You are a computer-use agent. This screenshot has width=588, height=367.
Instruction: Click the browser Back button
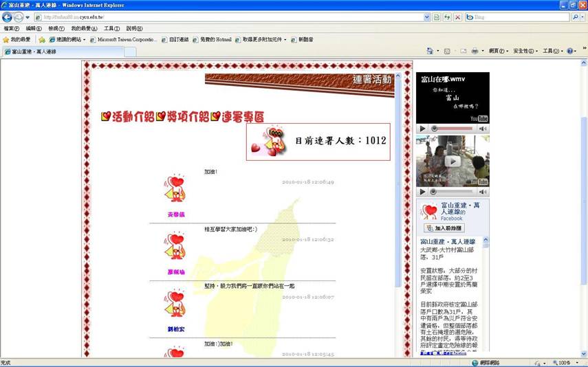coord(8,17)
